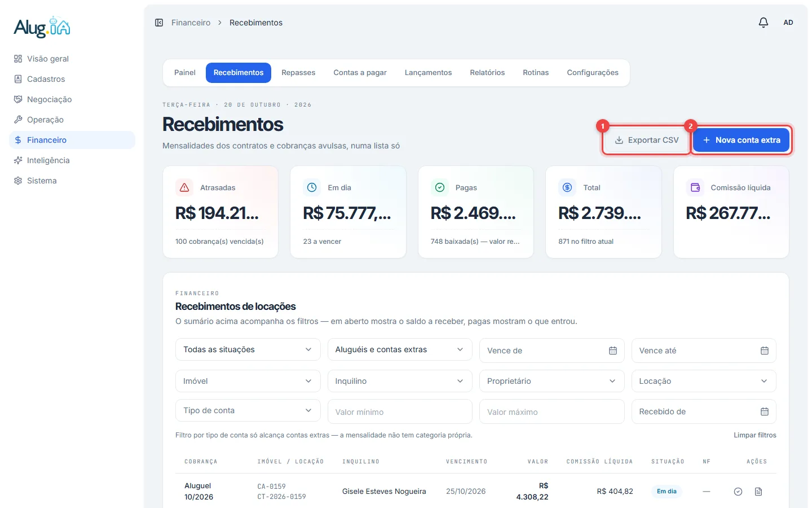This screenshot has height=508, width=812.
Task: Click the Vence de date field
Action: click(x=552, y=351)
